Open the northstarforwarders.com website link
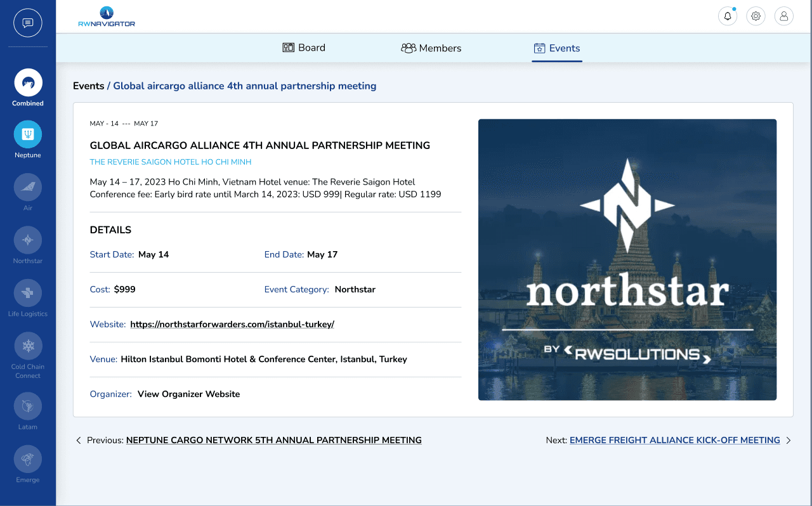The image size is (812, 506). tap(232, 325)
